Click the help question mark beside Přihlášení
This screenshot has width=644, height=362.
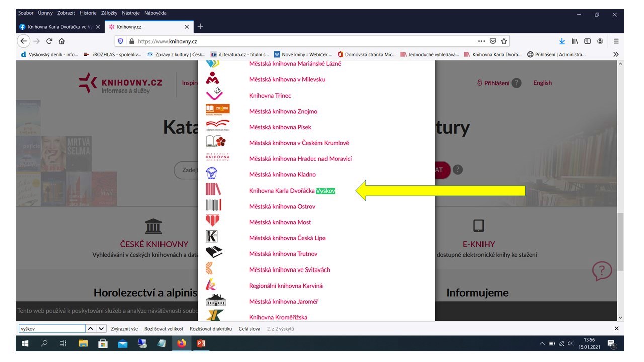tap(516, 83)
